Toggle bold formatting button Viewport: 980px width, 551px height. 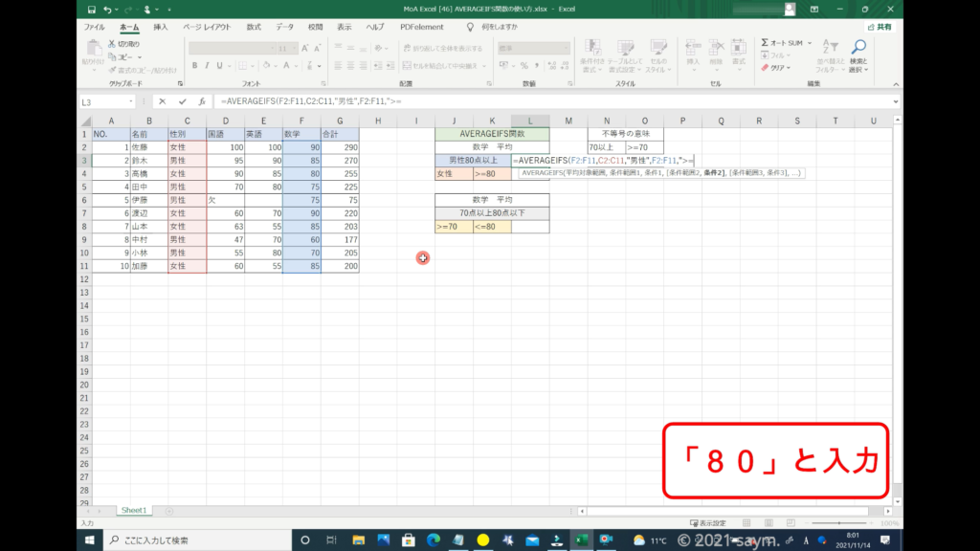pos(194,66)
